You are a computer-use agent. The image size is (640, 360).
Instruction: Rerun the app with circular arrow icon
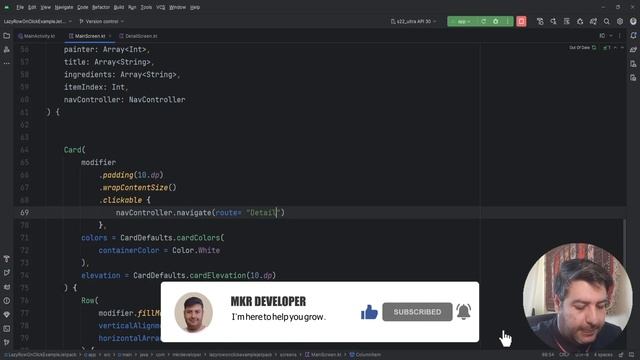483,21
